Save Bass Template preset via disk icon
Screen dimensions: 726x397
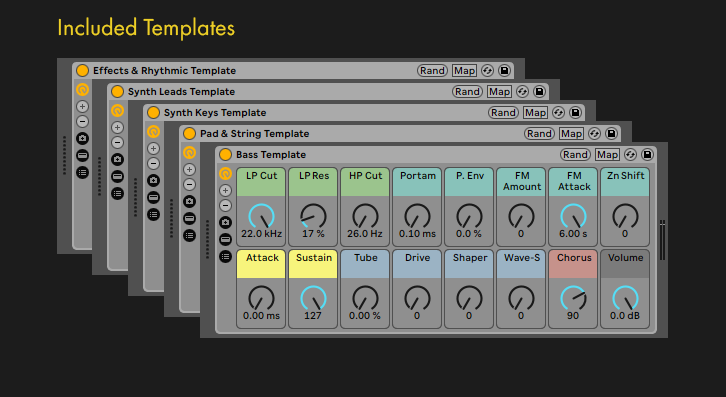647,155
